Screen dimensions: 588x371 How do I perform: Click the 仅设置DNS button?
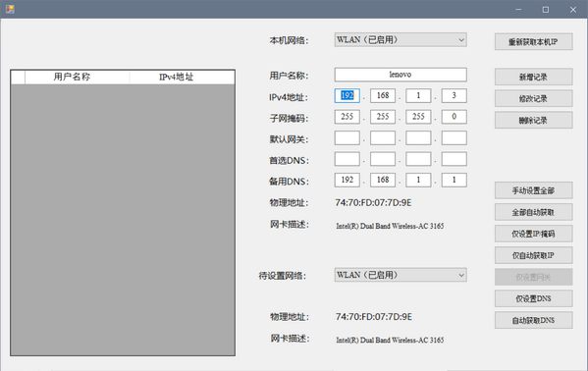point(533,298)
